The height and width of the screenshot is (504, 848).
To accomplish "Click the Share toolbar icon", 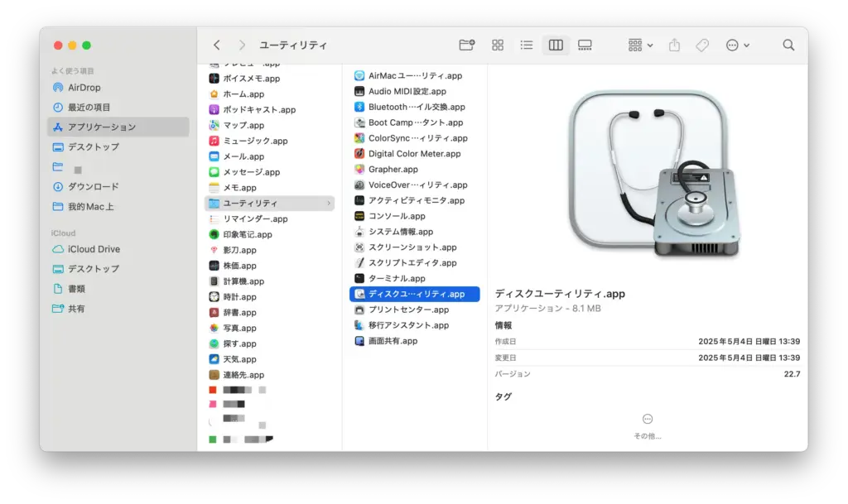I will click(x=673, y=45).
